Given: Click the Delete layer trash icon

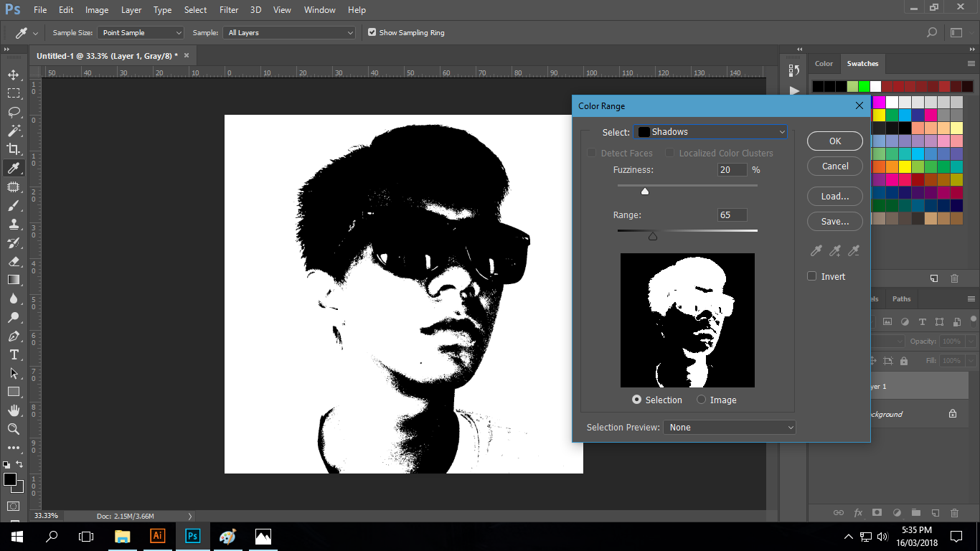Looking at the screenshot, I should [x=954, y=513].
